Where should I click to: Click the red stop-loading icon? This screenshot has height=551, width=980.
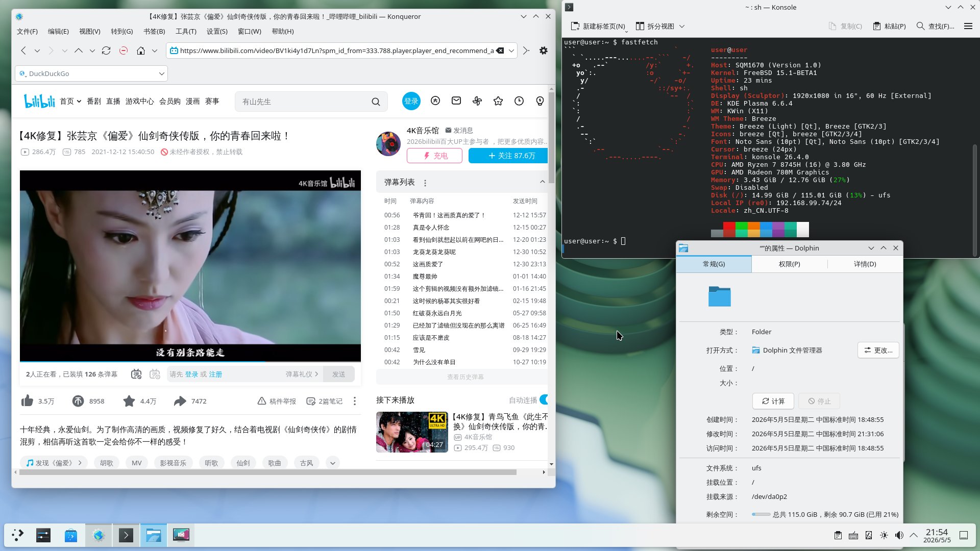124,51
